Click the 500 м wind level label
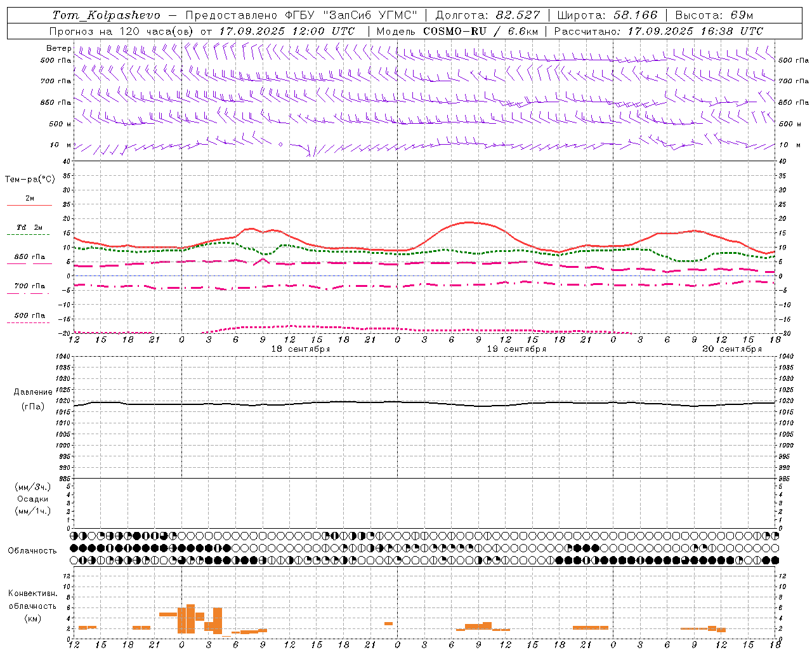Viewport: 812px width, 650px height. [x=60, y=124]
